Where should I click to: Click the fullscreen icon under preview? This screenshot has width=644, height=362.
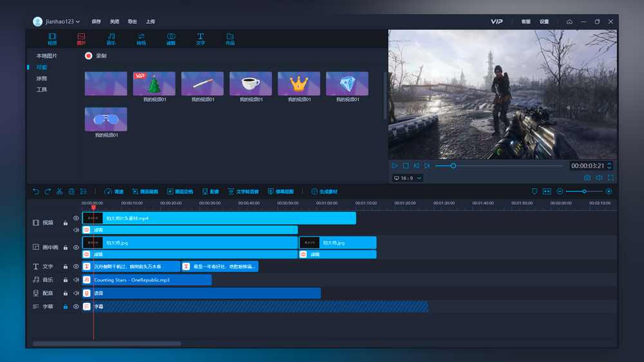tap(611, 178)
